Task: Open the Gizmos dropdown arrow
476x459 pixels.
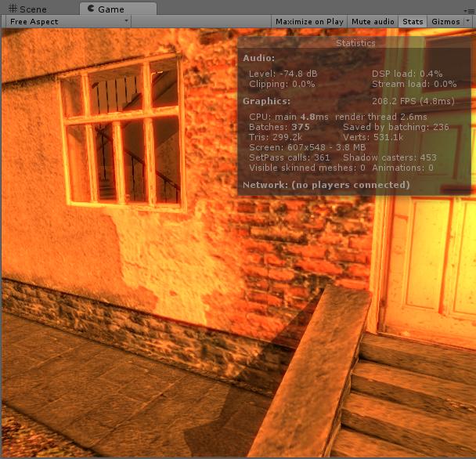Action: pos(468,21)
